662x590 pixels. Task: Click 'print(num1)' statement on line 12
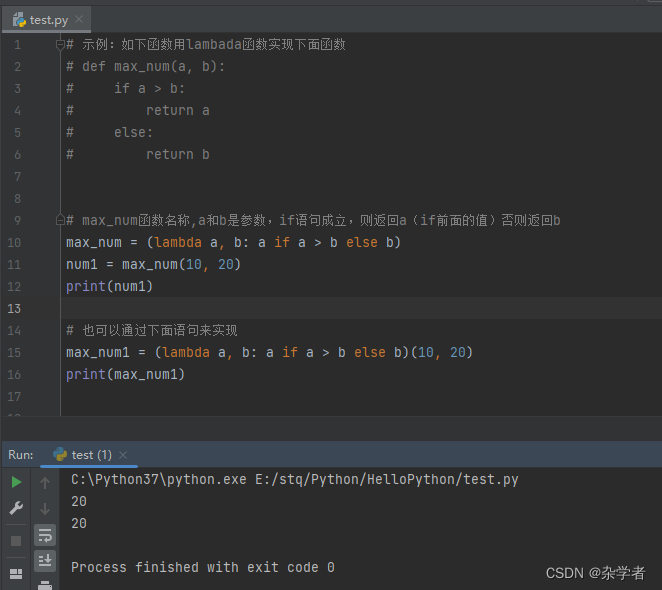click(109, 286)
